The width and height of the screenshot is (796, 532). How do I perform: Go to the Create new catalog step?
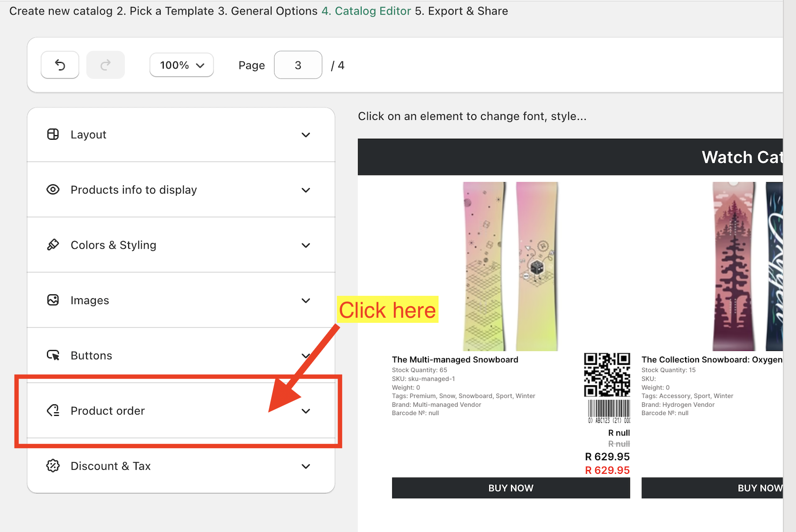(61, 11)
